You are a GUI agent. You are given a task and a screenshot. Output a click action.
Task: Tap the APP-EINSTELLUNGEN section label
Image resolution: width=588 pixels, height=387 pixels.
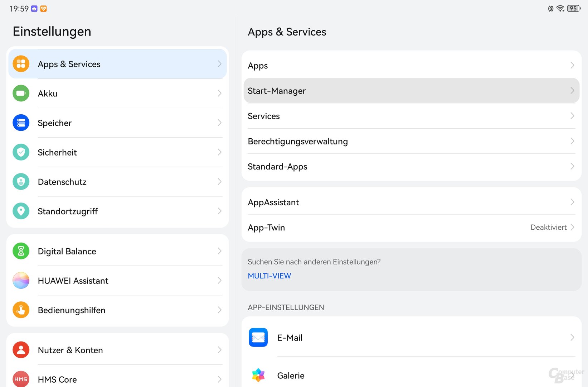pos(286,307)
